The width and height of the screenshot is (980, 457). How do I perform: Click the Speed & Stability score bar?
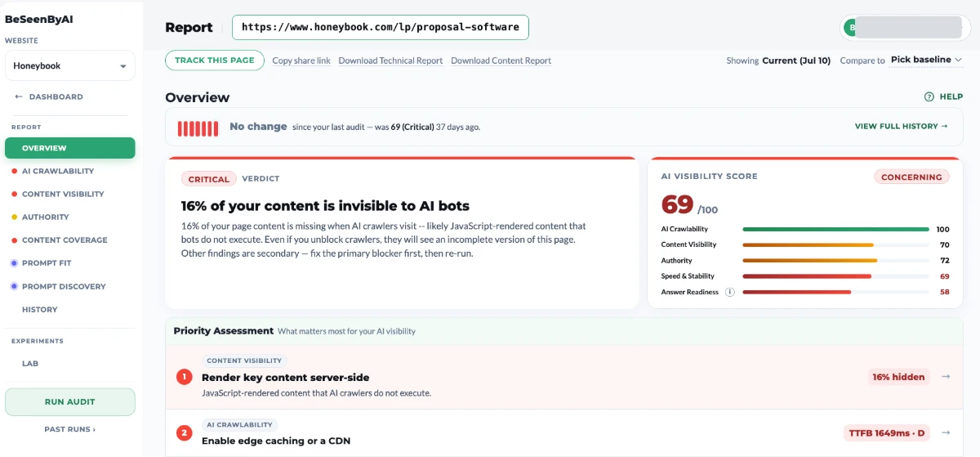coord(835,276)
